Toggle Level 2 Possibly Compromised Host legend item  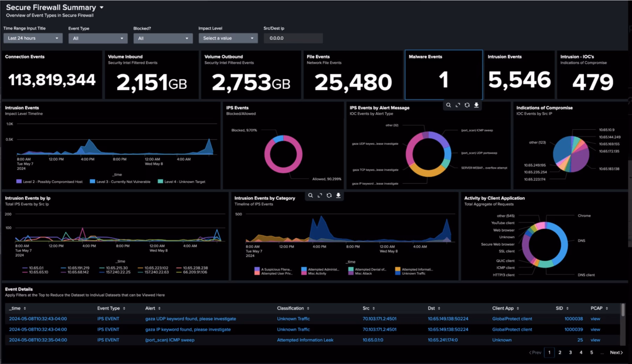[49, 182]
